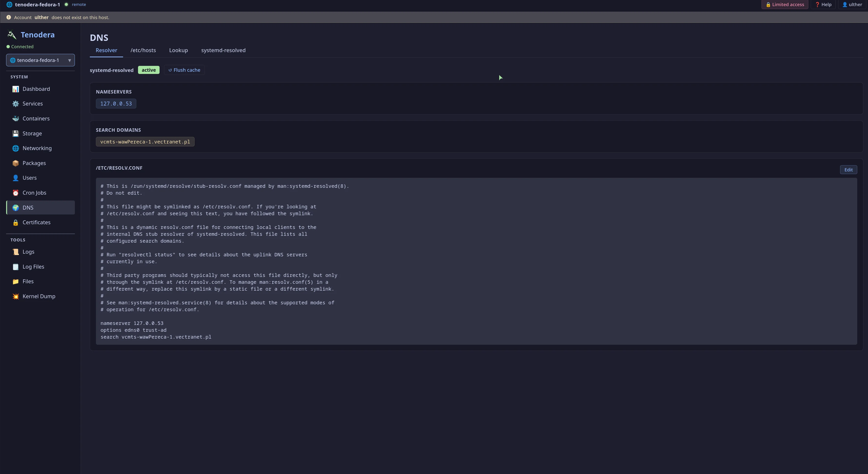Open Containers section in sidebar
This screenshot has height=474, width=868.
click(40, 119)
